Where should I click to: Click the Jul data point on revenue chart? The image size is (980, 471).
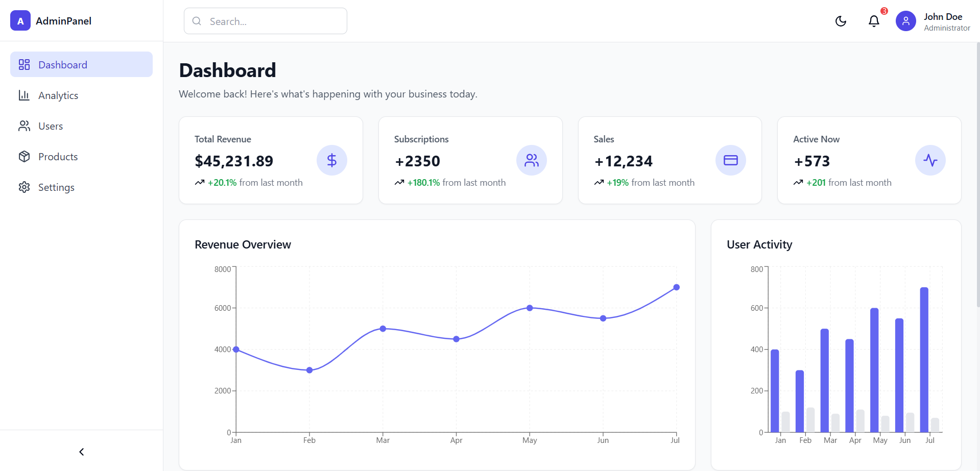tap(676, 287)
